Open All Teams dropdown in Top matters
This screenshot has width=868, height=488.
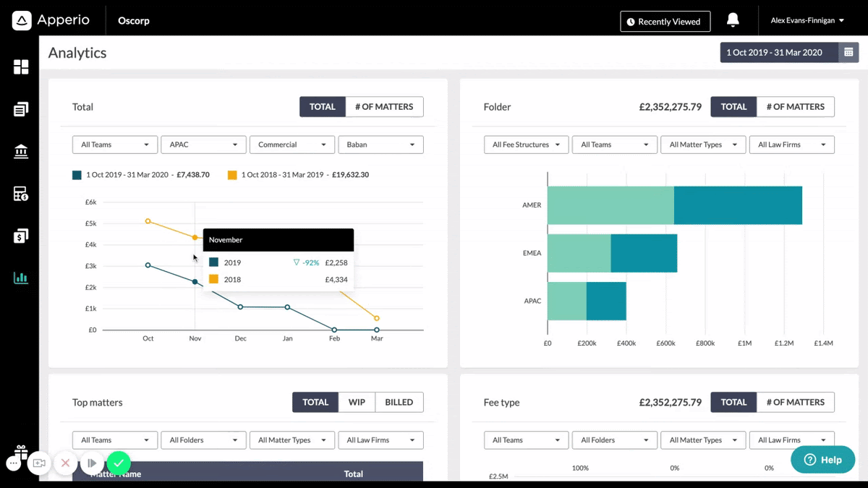pos(115,440)
